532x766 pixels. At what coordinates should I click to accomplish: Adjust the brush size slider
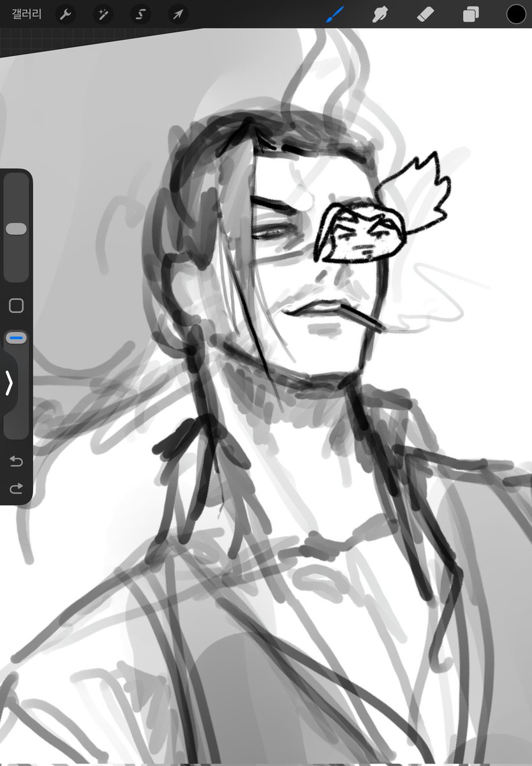(x=16, y=229)
